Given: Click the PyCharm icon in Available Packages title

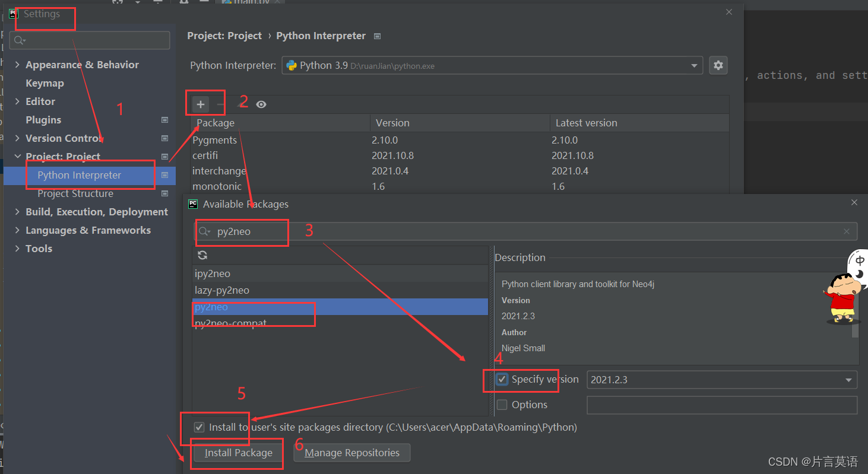Looking at the screenshot, I should point(193,204).
